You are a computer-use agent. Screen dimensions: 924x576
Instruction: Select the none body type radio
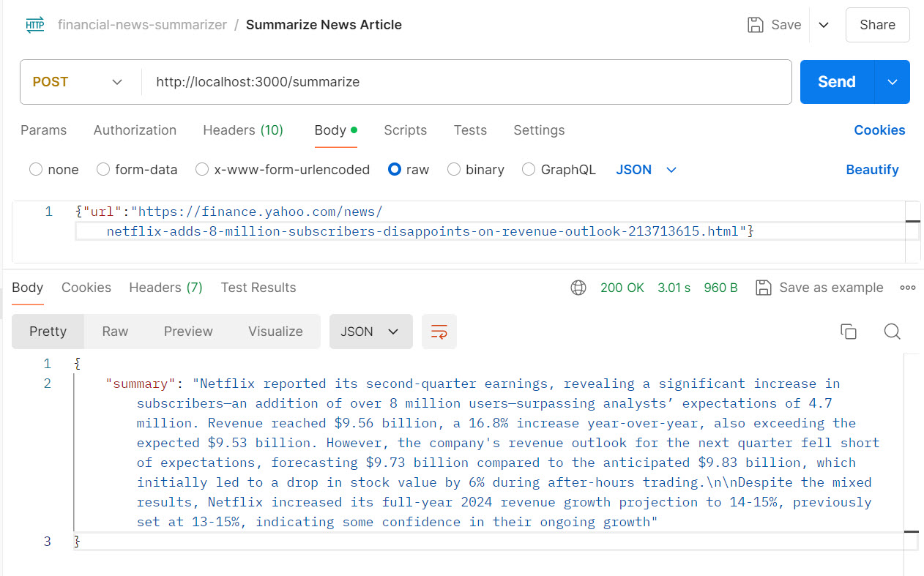point(36,170)
